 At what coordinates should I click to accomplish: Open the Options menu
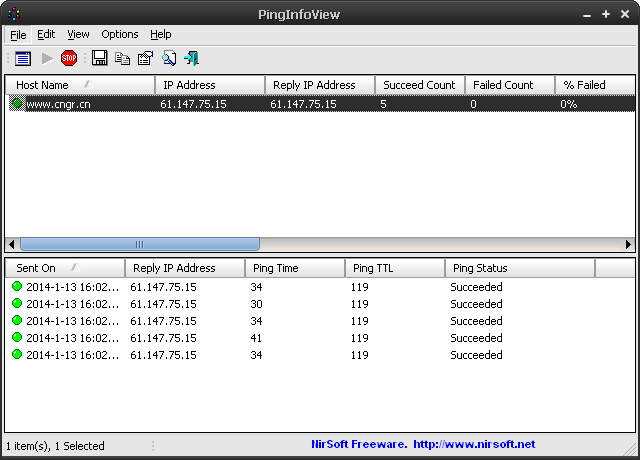point(120,34)
